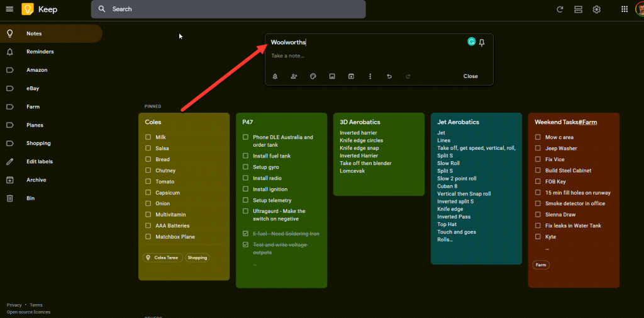Open the Notes section
Image resolution: width=644 pixels, height=318 pixels.
[51, 33]
